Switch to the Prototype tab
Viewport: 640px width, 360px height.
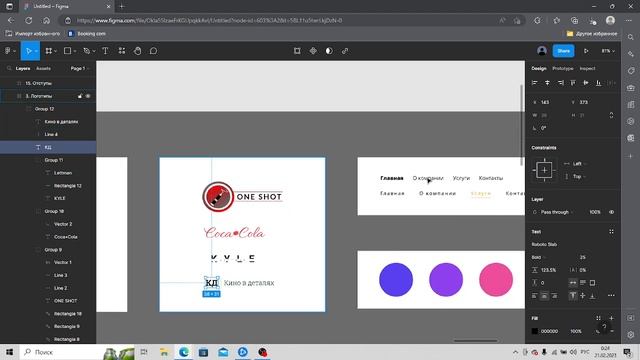[x=562, y=69]
